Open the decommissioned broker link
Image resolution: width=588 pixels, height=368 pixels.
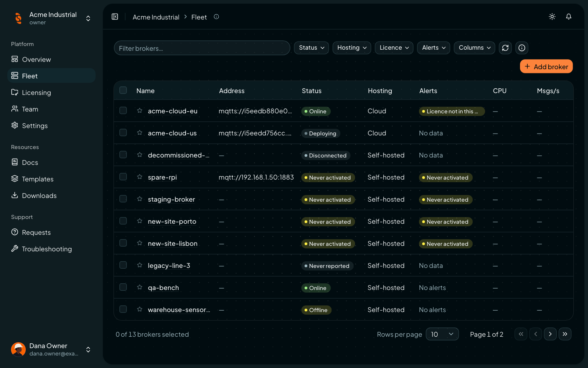(x=179, y=155)
